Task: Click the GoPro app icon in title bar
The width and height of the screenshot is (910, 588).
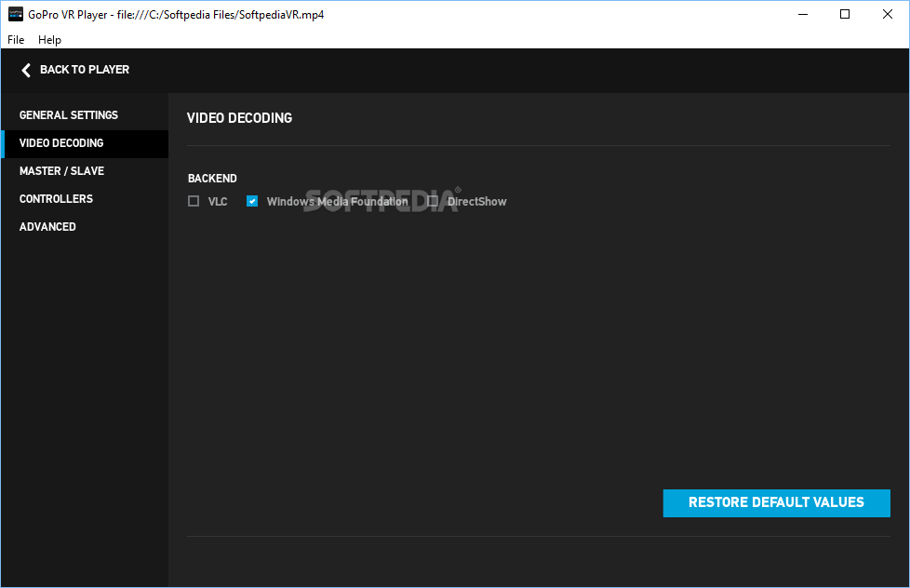Action: [x=16, y=15]
